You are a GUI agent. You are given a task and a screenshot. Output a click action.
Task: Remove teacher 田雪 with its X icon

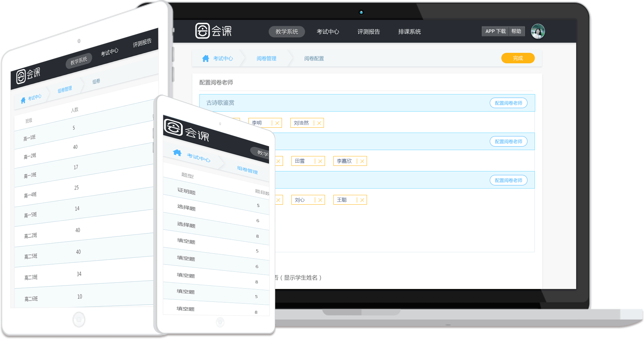pyautogui.click(x=320, y=161)
